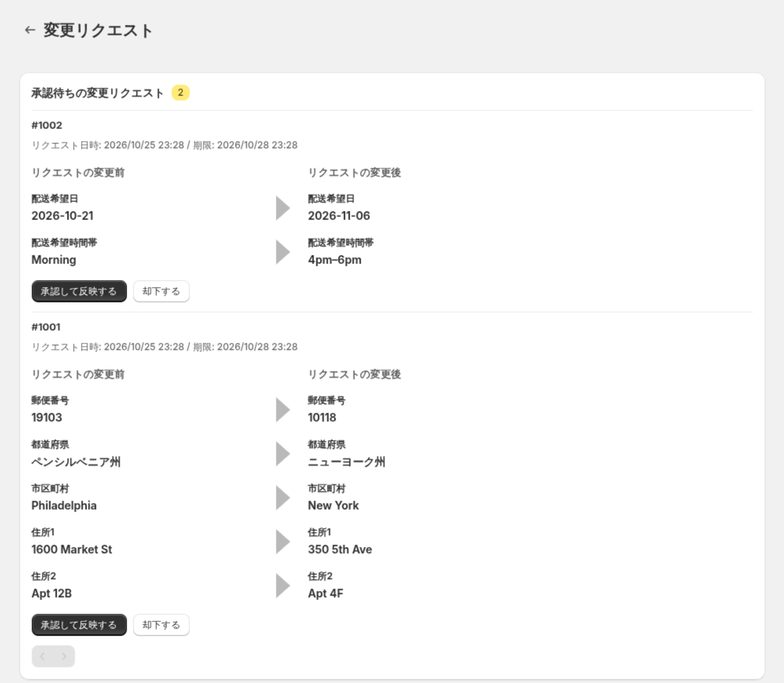Select the city value Philadelphia

(x=64, y=506)
